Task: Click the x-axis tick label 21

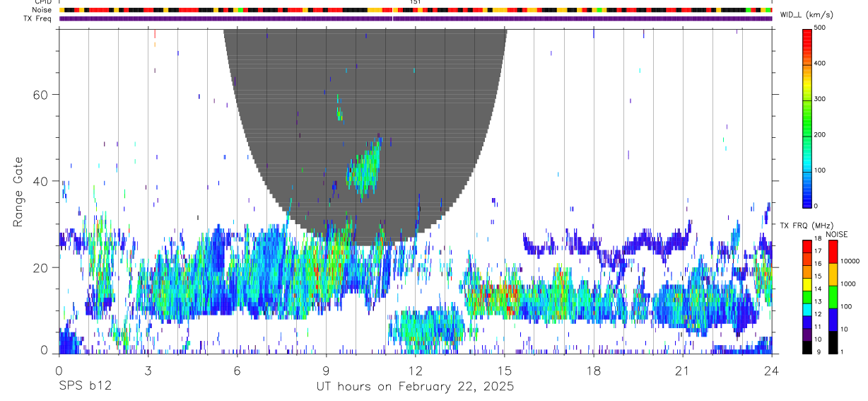Action: [x=682, y=371]
